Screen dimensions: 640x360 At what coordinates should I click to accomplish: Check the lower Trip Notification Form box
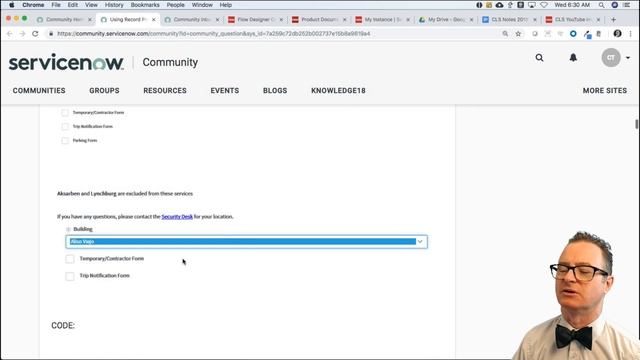point(70,276)
